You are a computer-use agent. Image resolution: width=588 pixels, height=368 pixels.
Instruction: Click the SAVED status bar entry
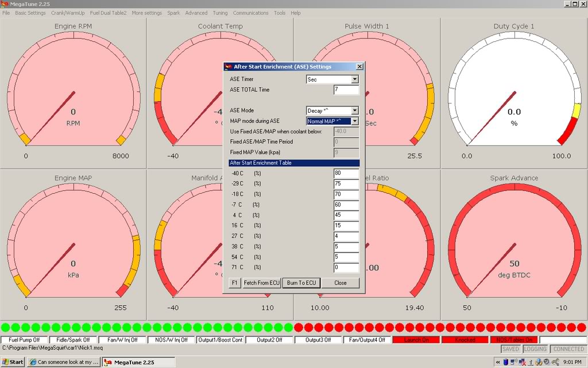point(510,349)
